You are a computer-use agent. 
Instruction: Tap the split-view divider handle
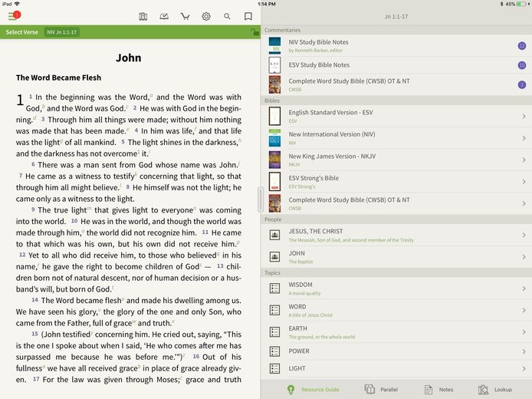pyautogui.click(x=261, y=199)
